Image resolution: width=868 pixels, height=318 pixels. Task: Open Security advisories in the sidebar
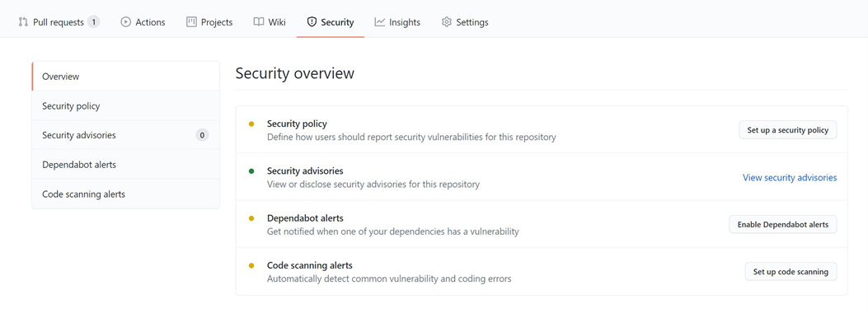coord(125,135)
